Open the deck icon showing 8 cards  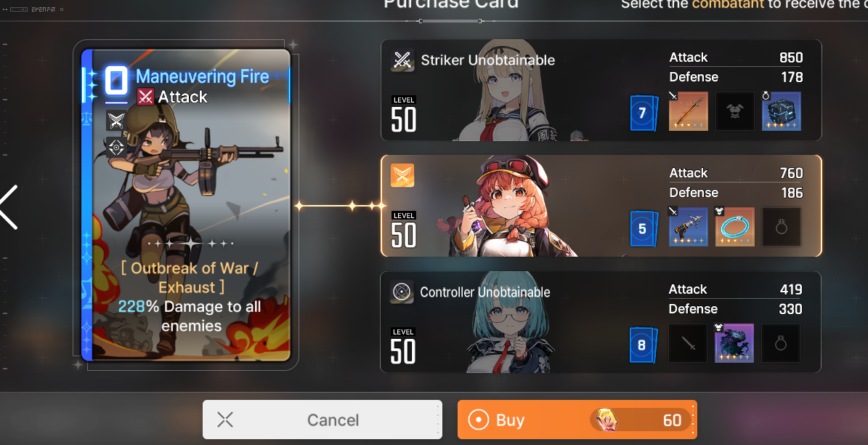[x=644, y=345]
